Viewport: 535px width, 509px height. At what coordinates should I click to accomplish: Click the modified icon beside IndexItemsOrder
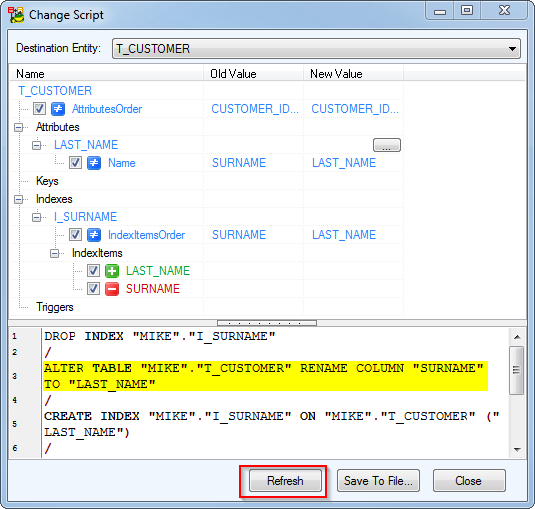(94, 235)
